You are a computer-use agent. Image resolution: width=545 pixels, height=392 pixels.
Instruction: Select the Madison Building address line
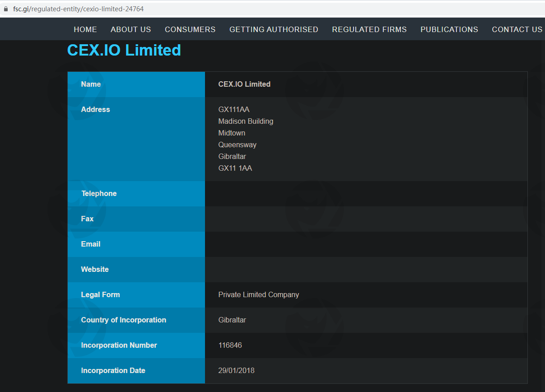[246, 121]
